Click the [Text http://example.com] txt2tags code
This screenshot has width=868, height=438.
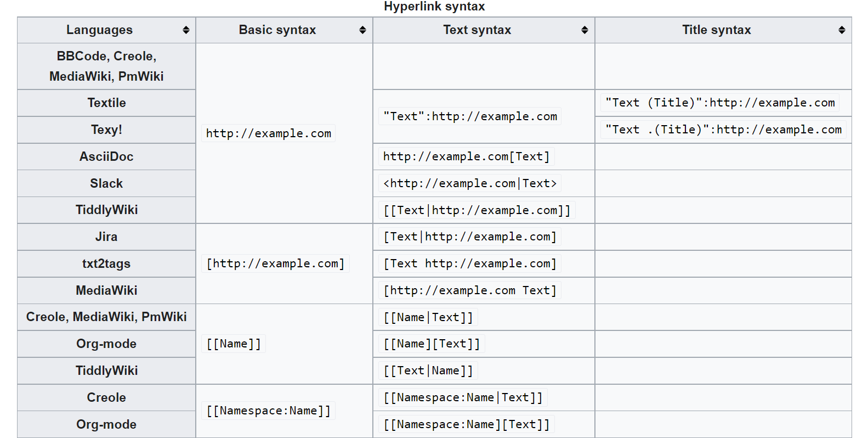click(x=470, y=264)
